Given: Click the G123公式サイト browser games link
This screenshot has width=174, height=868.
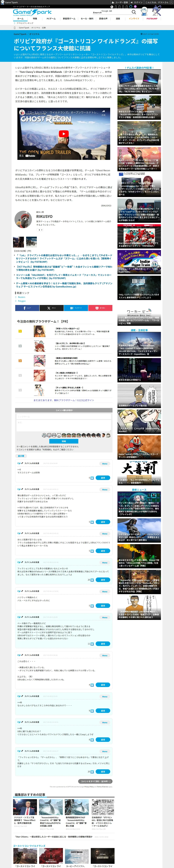Looking at the screenshot, I should pos(64,400).
